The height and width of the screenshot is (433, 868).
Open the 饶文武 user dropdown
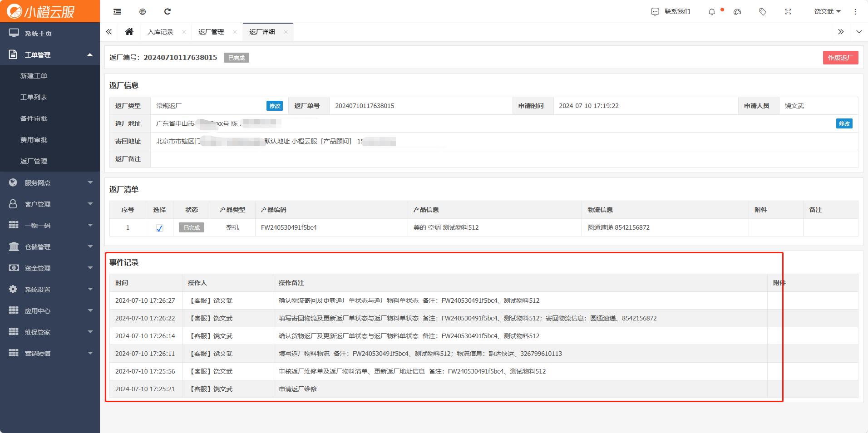[x=827, y=12]
